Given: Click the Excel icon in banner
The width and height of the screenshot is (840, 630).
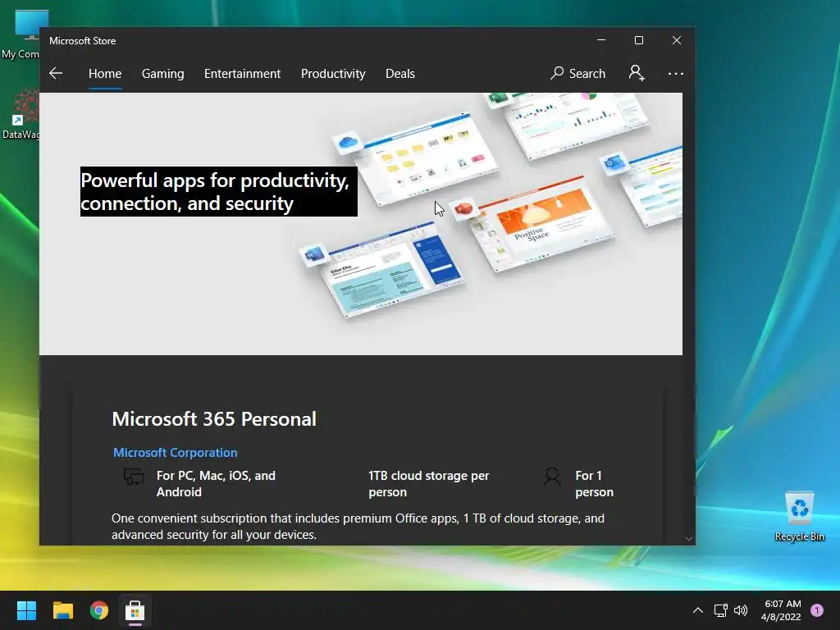Looking at the screenshot, I should [498, 98].
